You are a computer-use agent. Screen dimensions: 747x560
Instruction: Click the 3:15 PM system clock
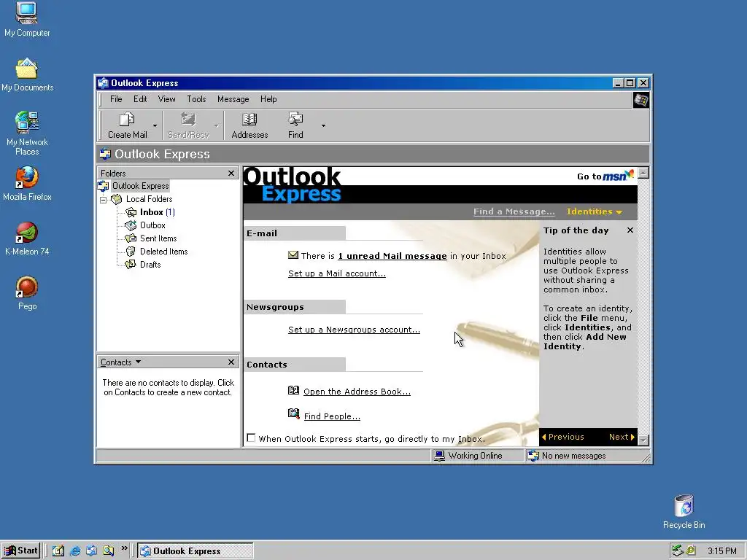[721, 551]
